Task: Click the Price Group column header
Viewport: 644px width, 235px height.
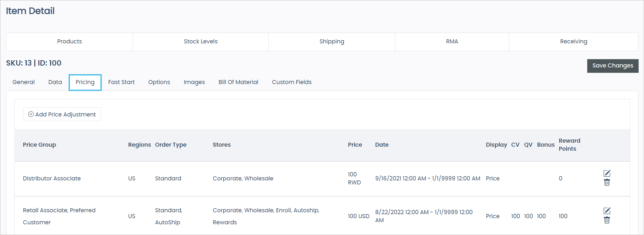Action: 39,145
